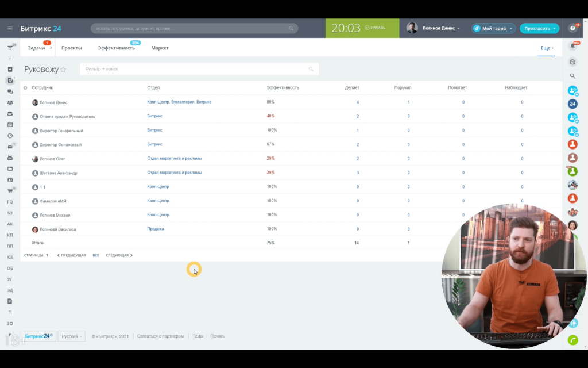Viewport: 588px width, 368px height.
Task: Switch to the Задачи tab
Action: pos(36,48)
